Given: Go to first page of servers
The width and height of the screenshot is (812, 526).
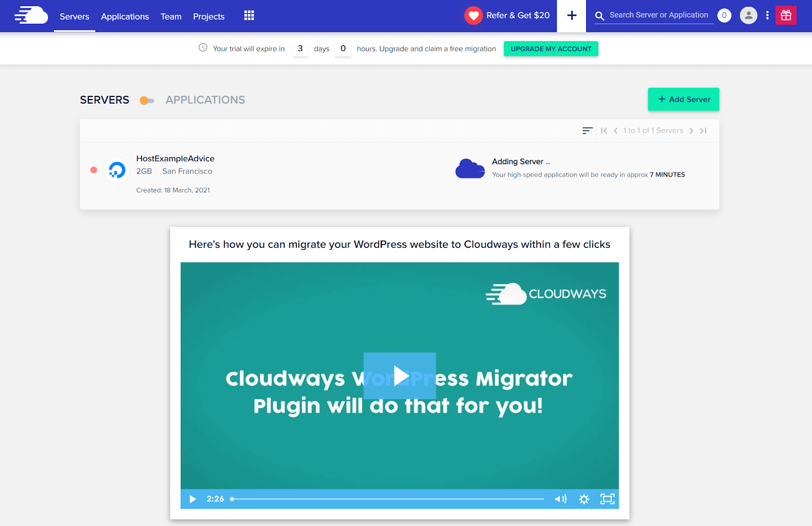Looking at the screenshot, I should [604, 130].
